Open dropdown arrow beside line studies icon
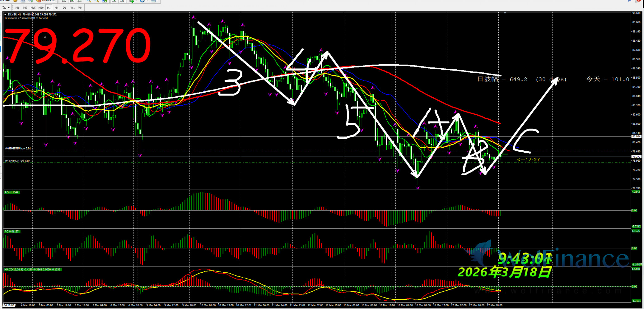Image resolution: width=644 pixels, height=309 pixels. pos(9,7)
